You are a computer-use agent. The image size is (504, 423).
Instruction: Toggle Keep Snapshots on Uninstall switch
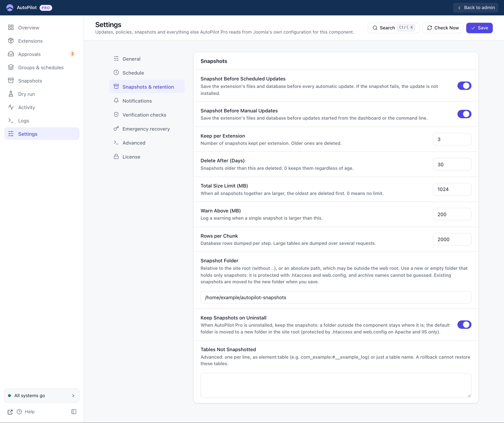(x=464, y=325)
